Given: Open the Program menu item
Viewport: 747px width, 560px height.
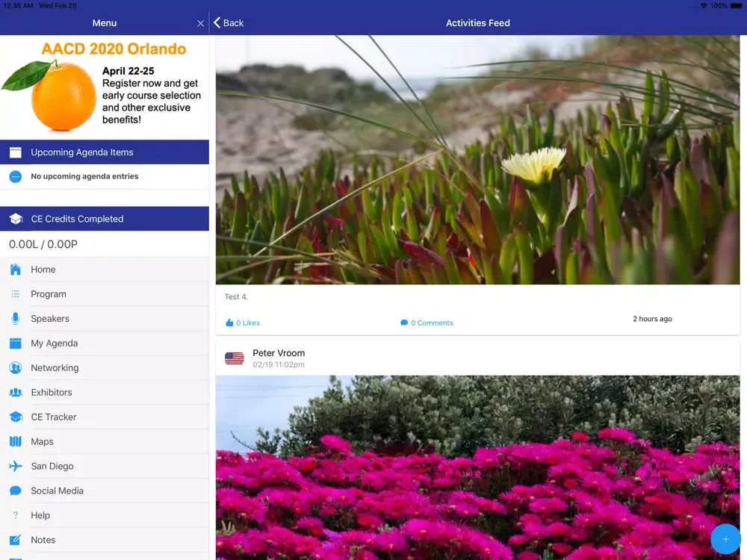Looking at the screenshot, I should tap(49, 294).
